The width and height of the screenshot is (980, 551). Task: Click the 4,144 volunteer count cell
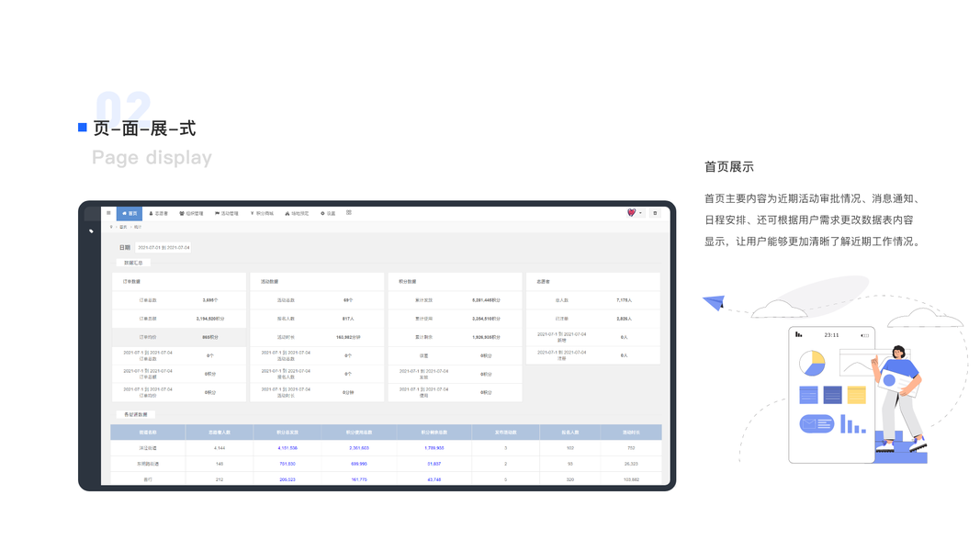point(220,448)
